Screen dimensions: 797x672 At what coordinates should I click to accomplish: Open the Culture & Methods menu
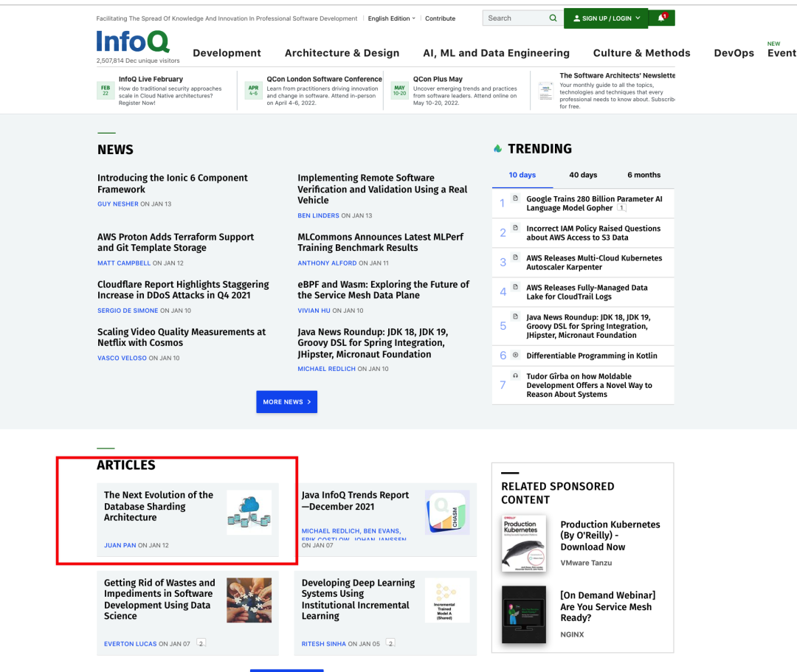[641, 53]
